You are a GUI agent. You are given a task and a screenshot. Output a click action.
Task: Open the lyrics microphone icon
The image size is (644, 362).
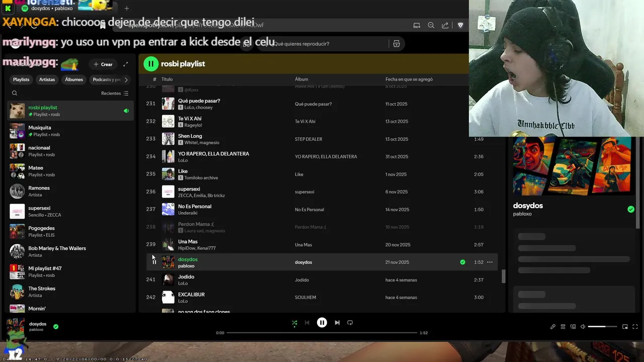click(x=553, y=327)
